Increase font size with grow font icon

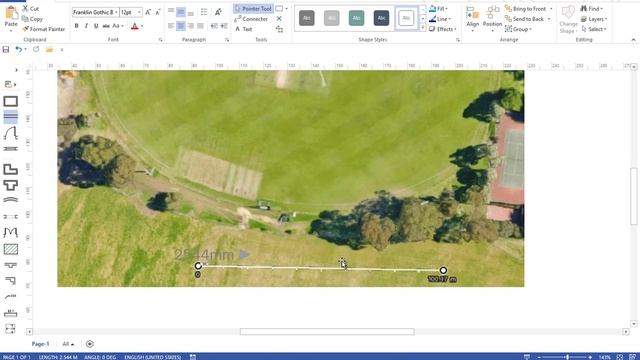pyautogui.click(x=148, y=12)
